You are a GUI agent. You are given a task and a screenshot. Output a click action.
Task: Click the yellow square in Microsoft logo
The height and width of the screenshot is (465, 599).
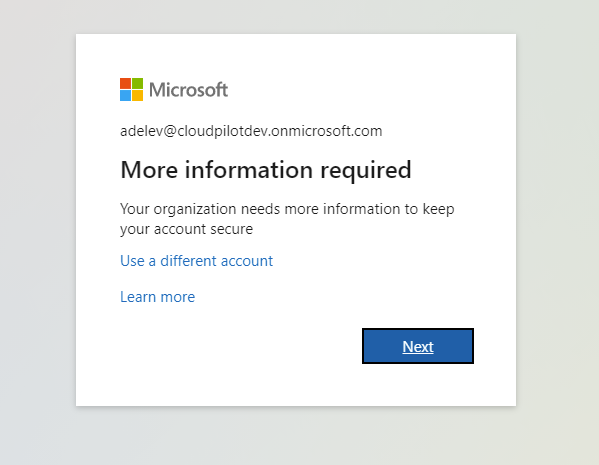coord(138,96)
